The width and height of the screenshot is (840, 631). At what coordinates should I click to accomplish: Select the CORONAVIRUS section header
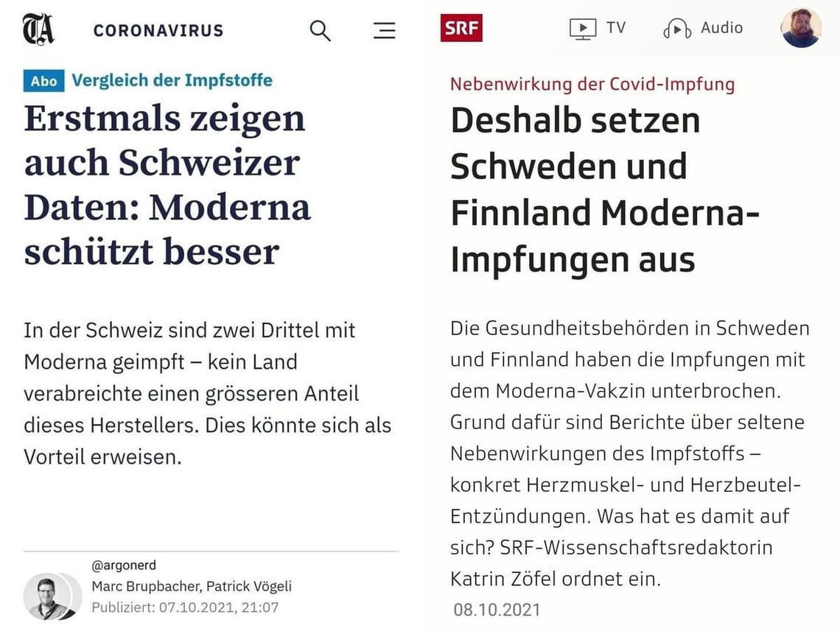click(157, 30)
